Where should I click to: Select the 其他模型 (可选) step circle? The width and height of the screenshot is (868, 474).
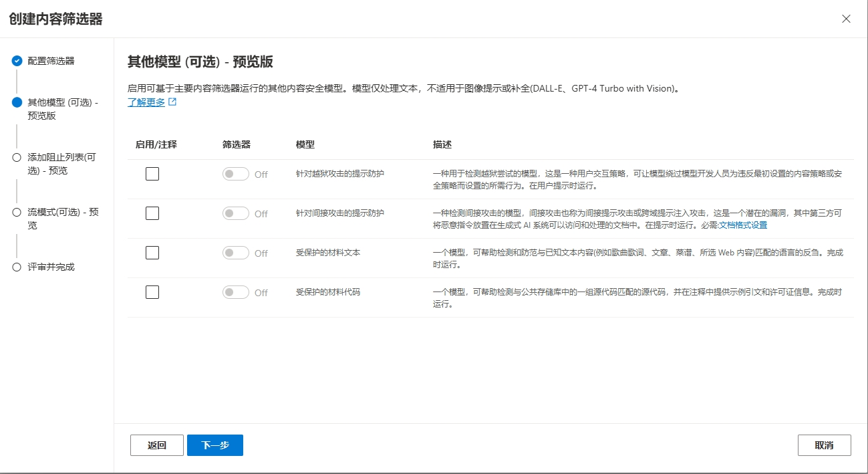tap(17, 102)
